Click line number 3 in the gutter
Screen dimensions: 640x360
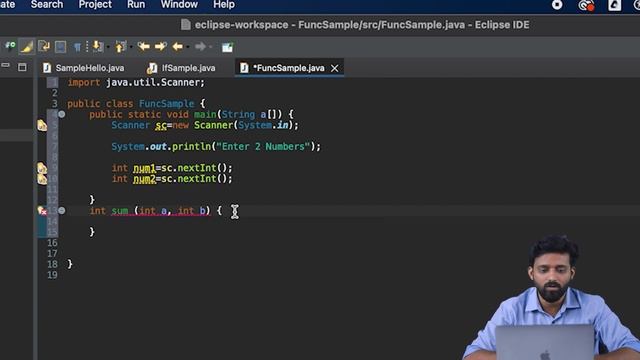click(x=54, y=104)
